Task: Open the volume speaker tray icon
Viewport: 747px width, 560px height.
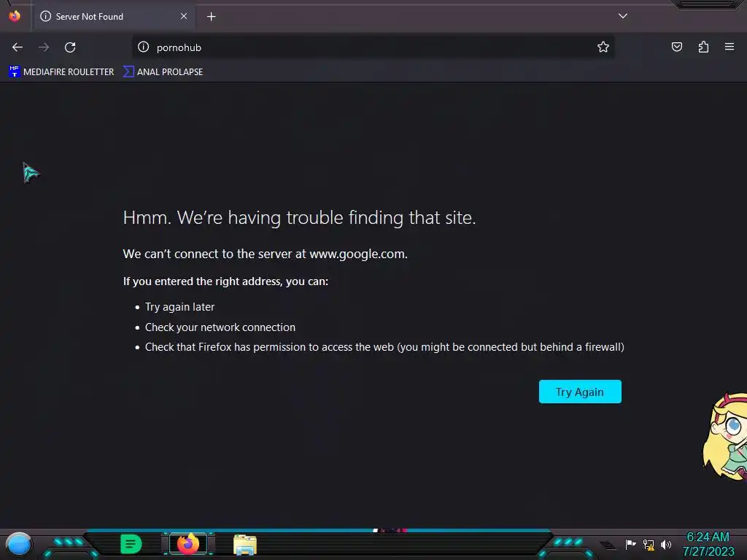Action: (666, 544)
